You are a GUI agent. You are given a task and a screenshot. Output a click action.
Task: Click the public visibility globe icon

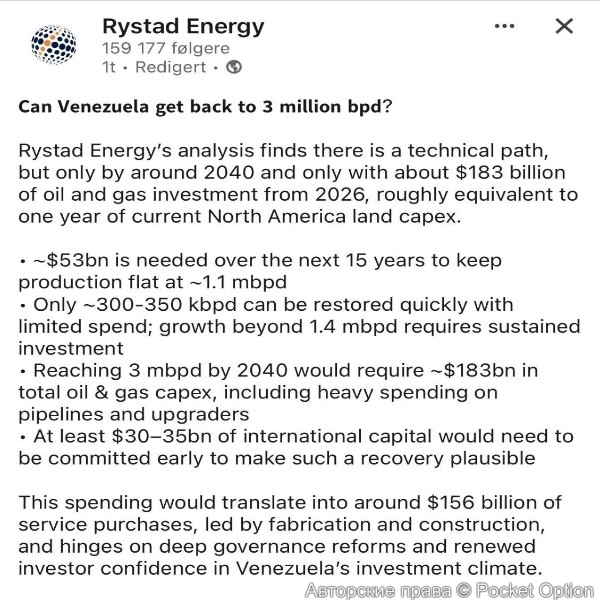234,68
